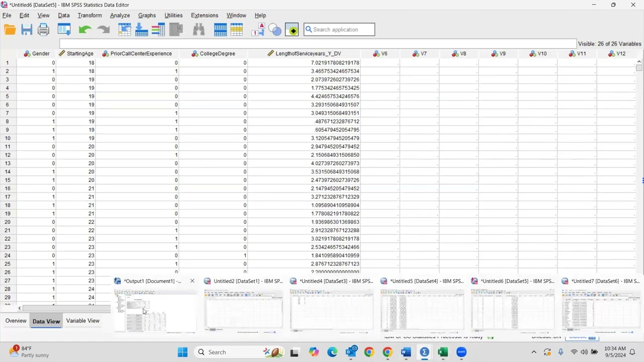
Task: Toggle value labels toolbar icon
Action: [x=258, y=30]
